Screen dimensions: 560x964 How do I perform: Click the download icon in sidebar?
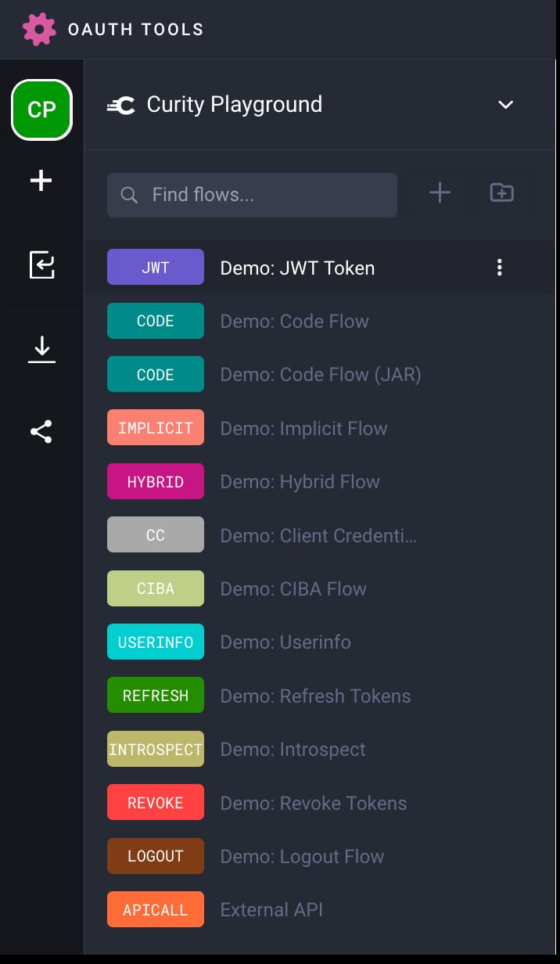(41, 349)
